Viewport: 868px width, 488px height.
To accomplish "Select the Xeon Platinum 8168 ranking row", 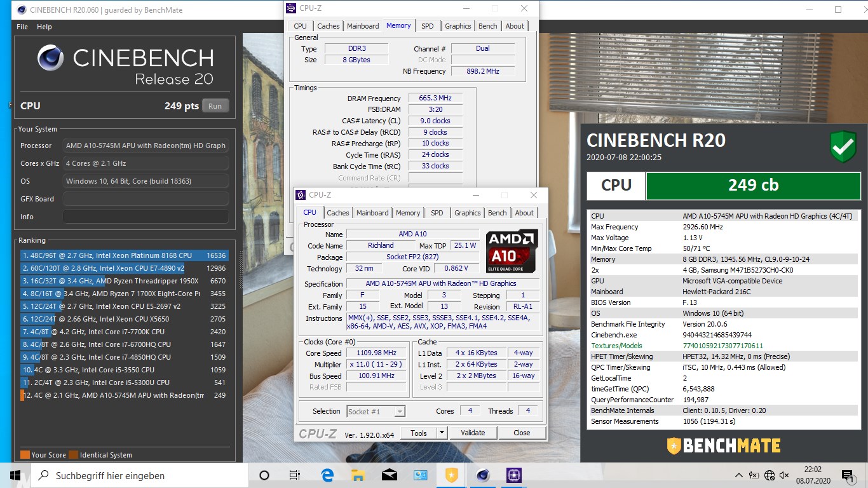I will (124, 255).
